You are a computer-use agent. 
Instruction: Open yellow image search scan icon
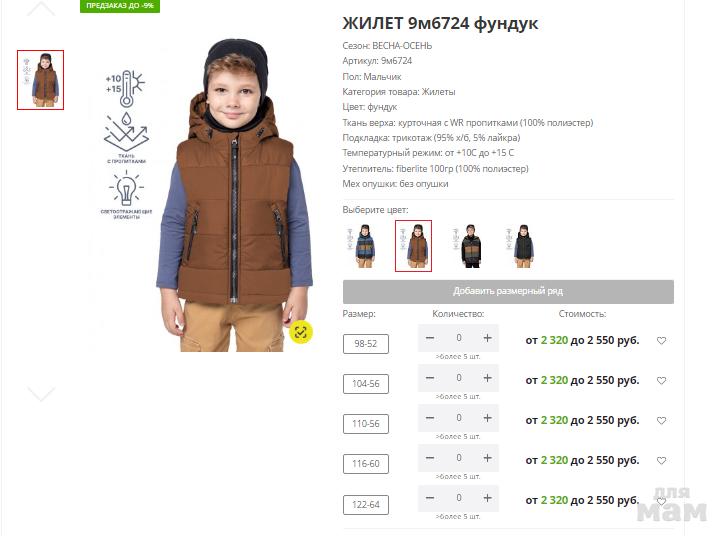click(301, 332)
